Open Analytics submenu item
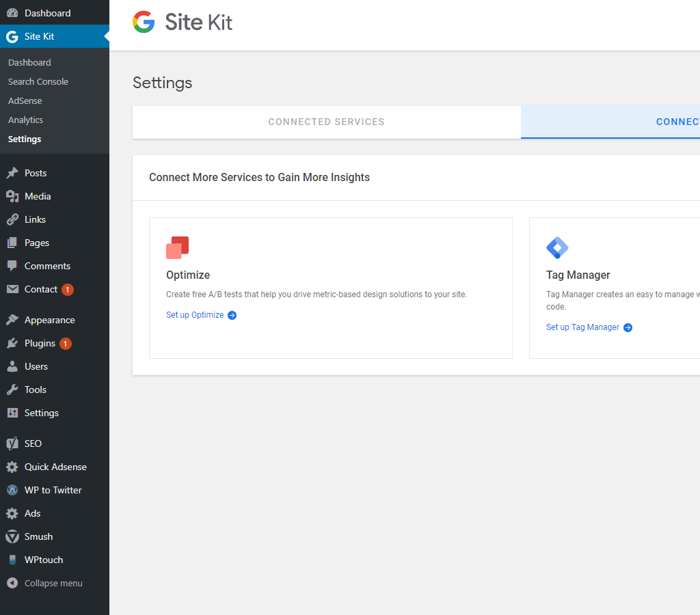700x615 pixels. pos(25,120)
